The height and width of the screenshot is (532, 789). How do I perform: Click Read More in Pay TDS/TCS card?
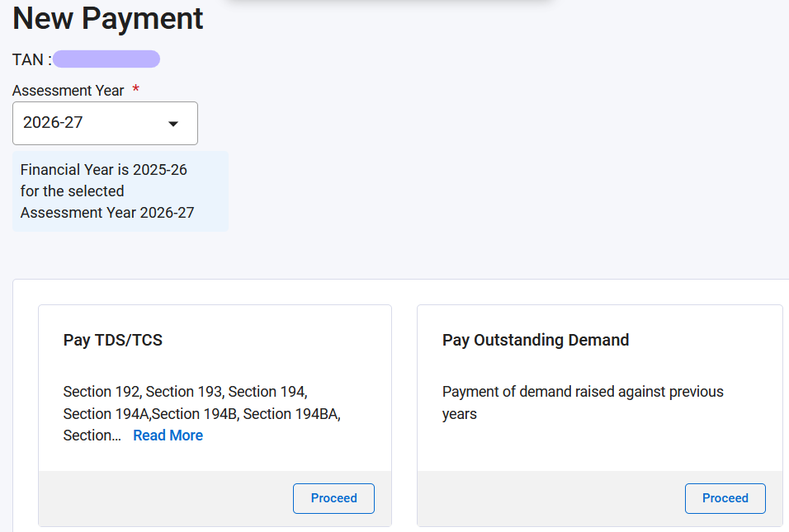click(x=168, y=435)
